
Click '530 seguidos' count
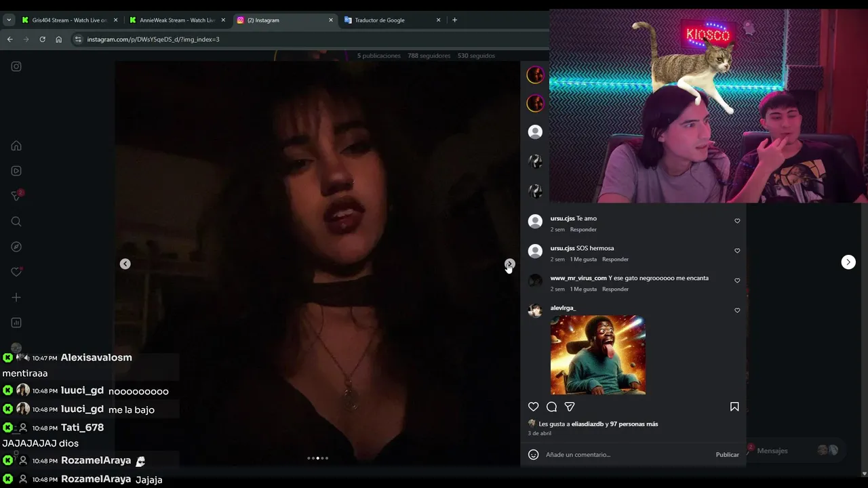coord(476,56)
